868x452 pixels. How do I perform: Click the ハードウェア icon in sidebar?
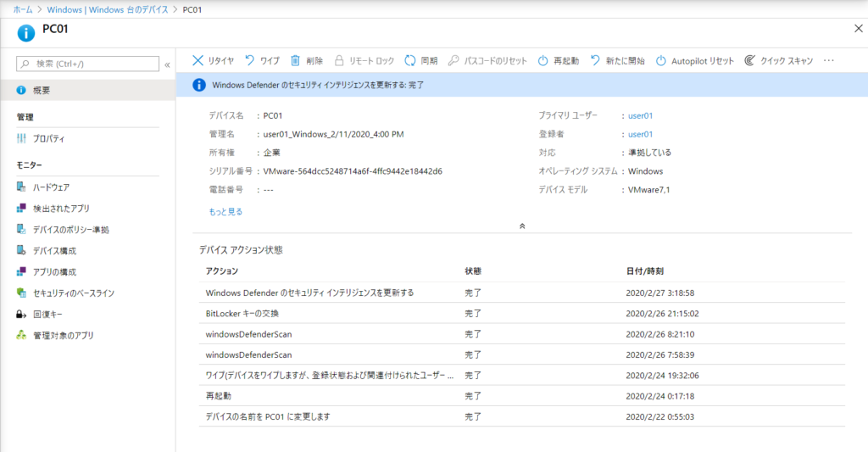(x=21, y=187)
